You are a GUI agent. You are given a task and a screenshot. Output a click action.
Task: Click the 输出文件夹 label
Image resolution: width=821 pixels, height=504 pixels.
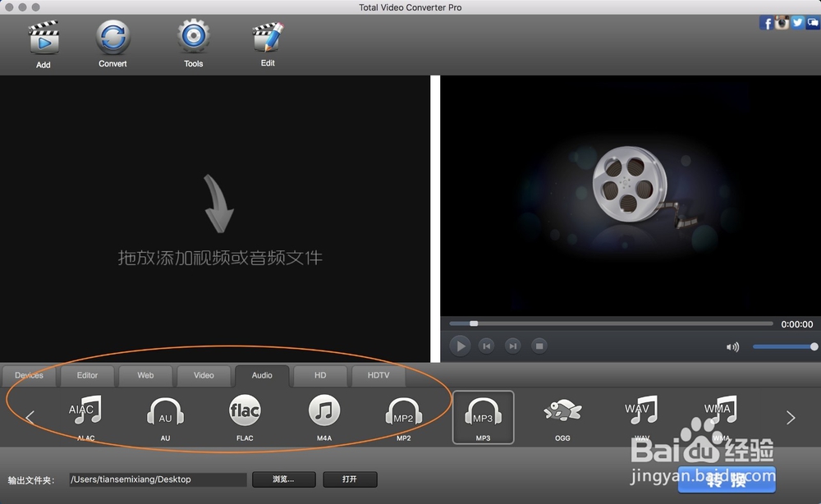click(31, 480)
